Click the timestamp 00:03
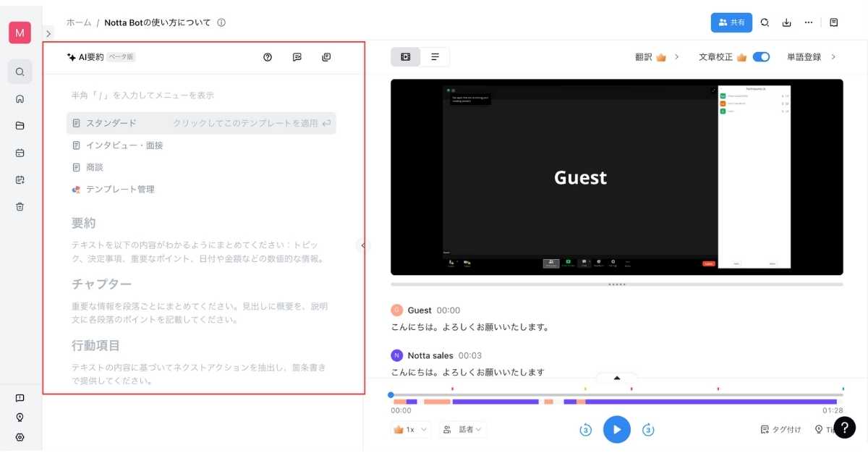 (x=470, y=355)
